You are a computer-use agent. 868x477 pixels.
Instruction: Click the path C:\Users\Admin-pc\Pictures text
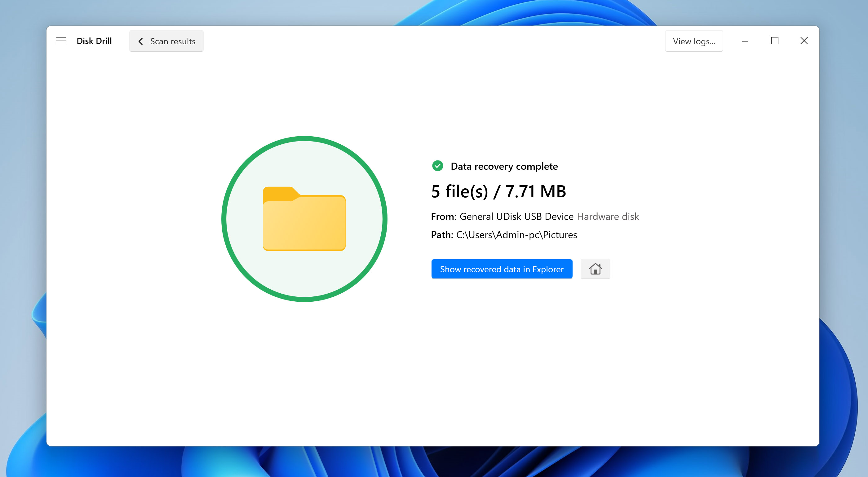coord(517,234)
